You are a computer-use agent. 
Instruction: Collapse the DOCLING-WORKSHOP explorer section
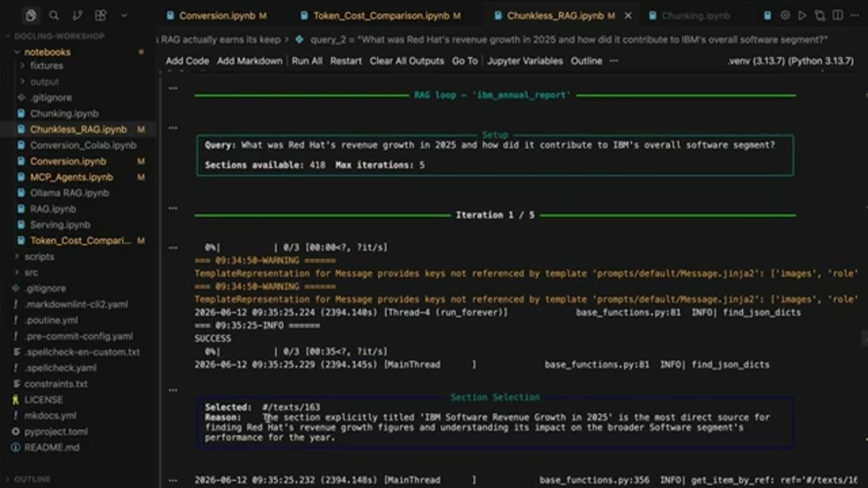(60, 36)
